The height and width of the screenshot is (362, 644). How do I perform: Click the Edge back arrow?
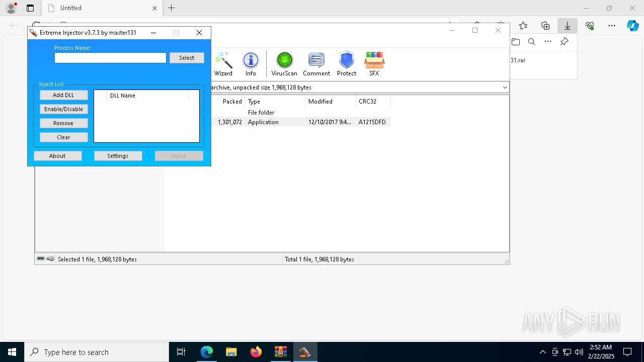click(x=14, y=26)
